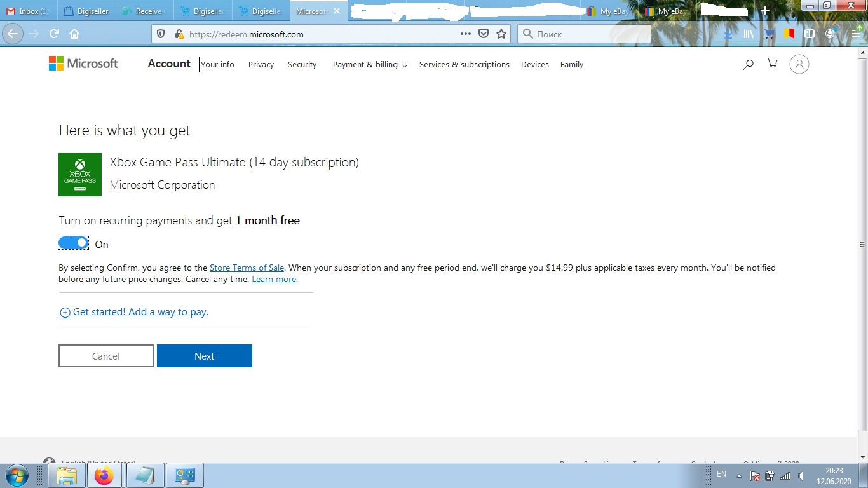Image resolution: width=868 pixels, height=488 pixels.
Task: Click the volume speaker tray icon
Action: (802, 476)
